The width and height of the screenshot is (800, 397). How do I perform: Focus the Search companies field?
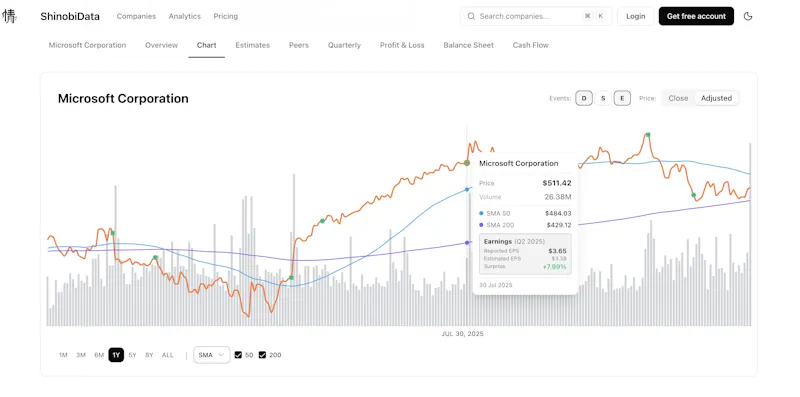pos(536,16)
